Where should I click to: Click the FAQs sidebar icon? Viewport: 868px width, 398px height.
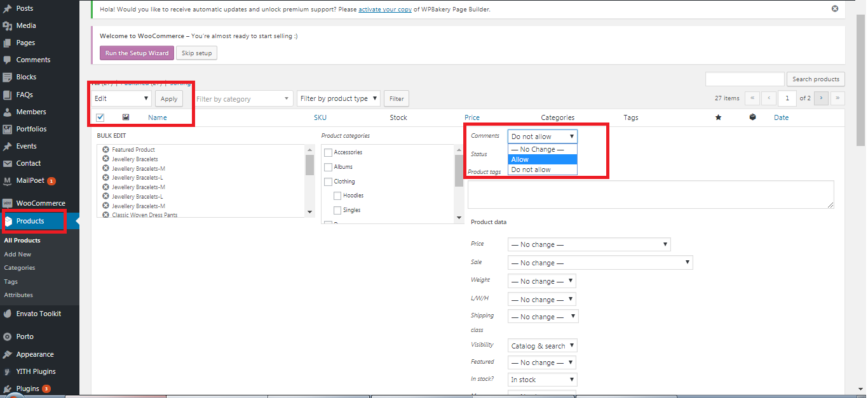click(x=7, y=95)
